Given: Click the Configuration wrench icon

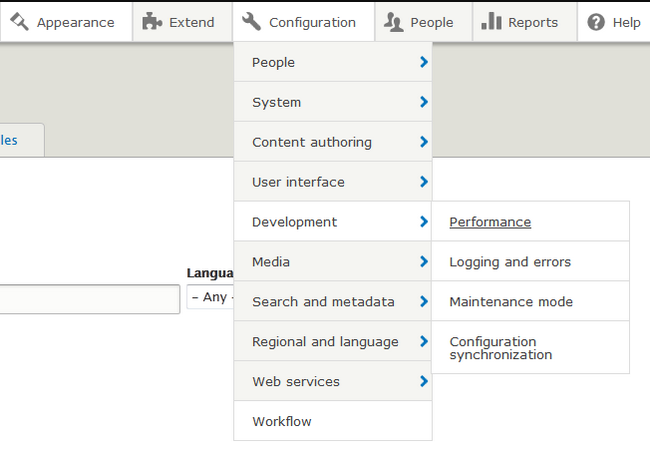Looking at the screenshot, I should click(x=252, y=22).
